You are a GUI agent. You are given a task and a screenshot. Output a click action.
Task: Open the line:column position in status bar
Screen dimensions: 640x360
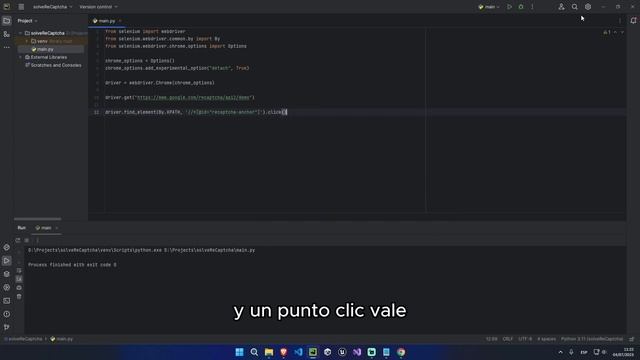tap(492, 339)
